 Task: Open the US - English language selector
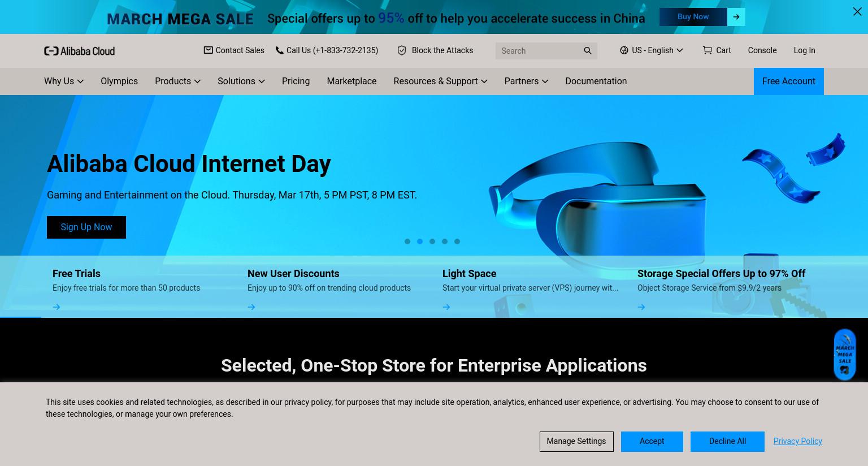(652, 50)
